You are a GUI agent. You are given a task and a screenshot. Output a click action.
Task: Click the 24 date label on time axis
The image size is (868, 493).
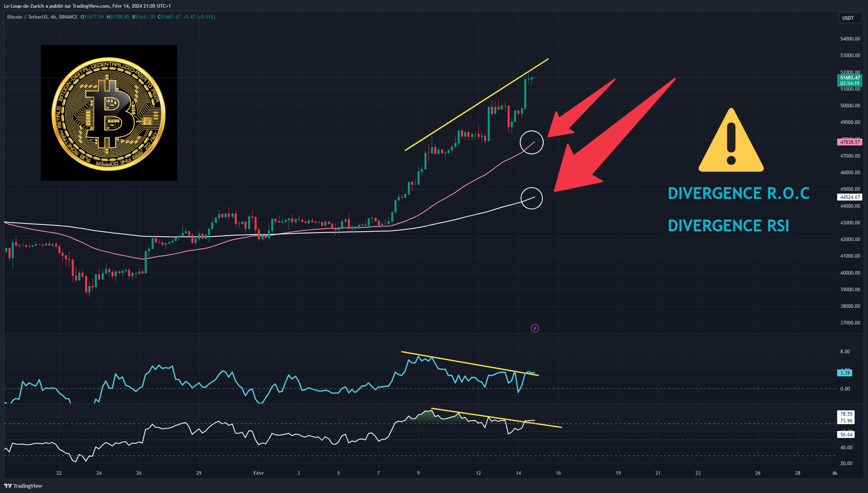click(99, 473)
